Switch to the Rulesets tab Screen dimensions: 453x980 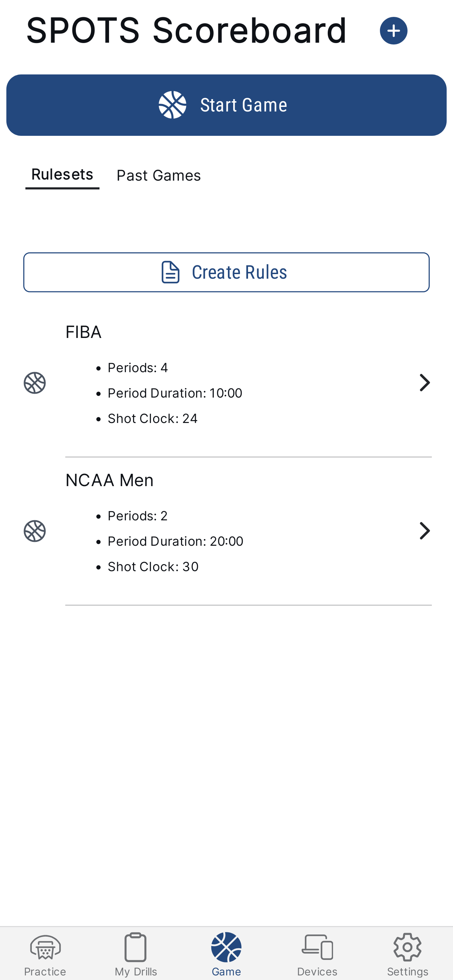coord(62,175)
